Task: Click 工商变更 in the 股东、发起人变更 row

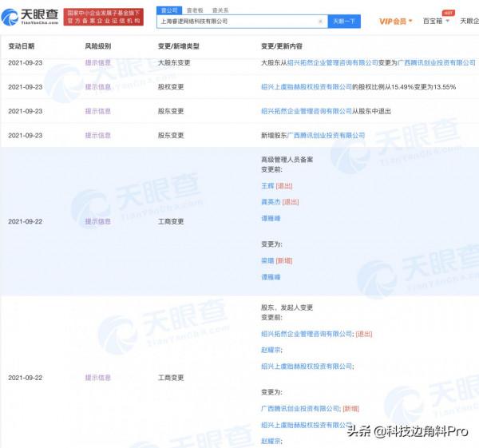Action: coord(171,378)
